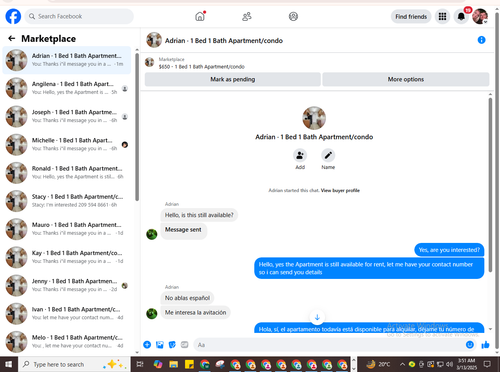The image size is (500, 372).
Task: Show hidden system tray icons
Action: (402, 364)
